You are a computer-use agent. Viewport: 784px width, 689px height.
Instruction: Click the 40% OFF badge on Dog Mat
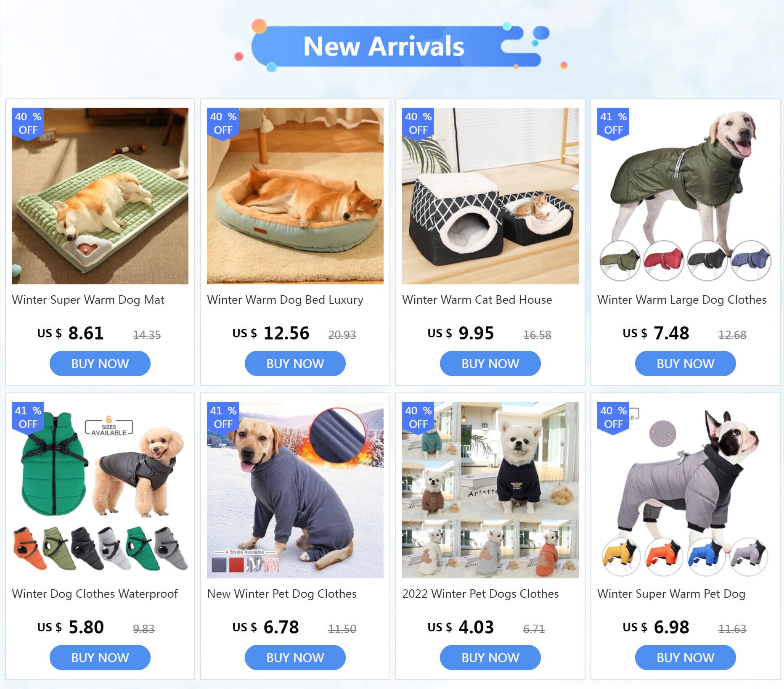pyautogui.click(x=28, y=123)
